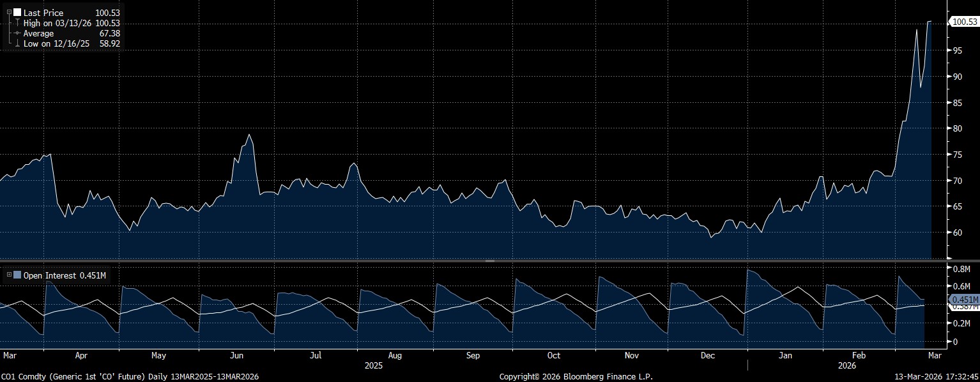Collapse the Last Price legend tree
The height and width of the screenshot is (382, 980).
(x=9, y=12)
